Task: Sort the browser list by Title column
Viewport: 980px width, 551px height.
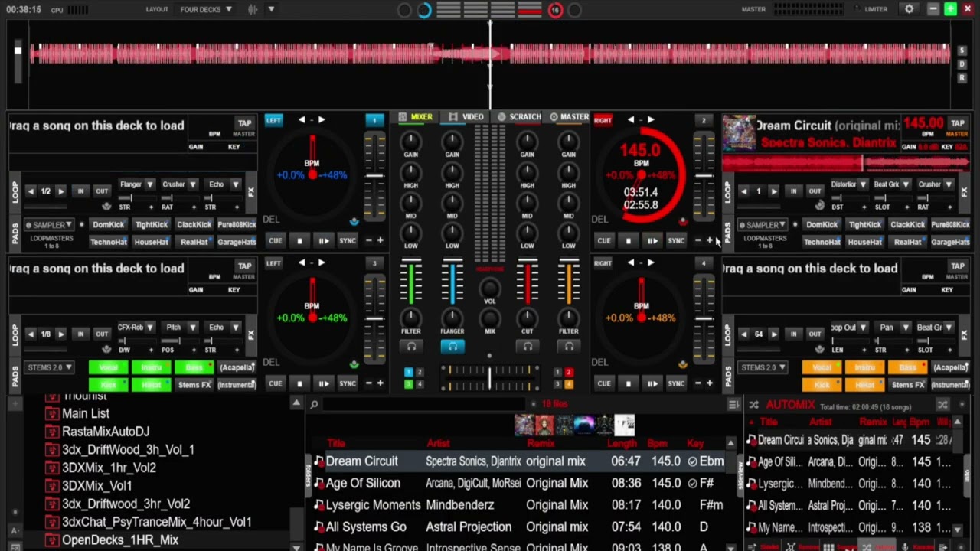Action: point(336,443)
